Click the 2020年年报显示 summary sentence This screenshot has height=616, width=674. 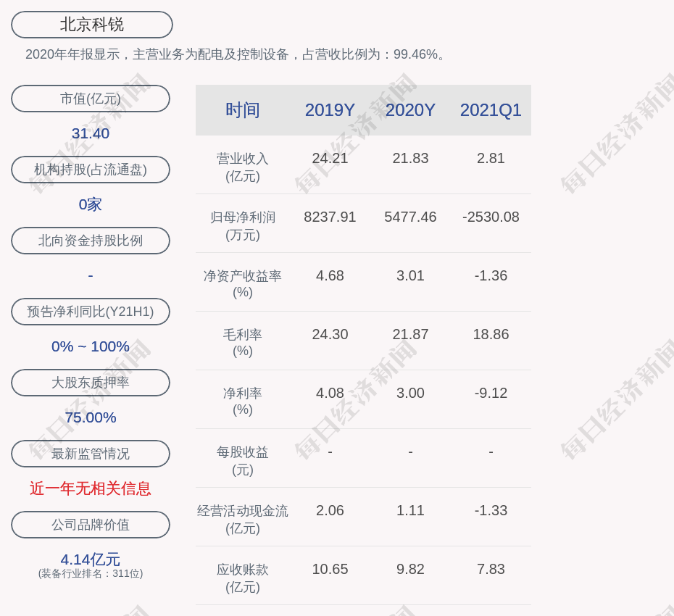coord(236,54)
